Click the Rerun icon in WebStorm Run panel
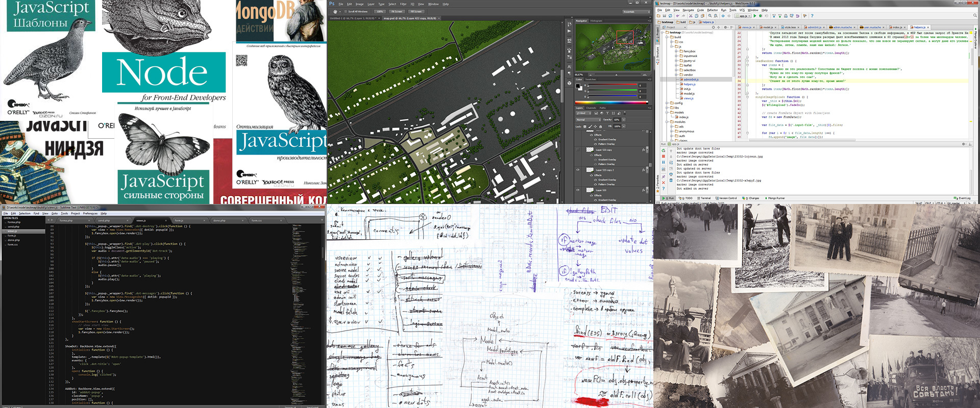Viewport: 980px width, 408px height. click(663, 150)
